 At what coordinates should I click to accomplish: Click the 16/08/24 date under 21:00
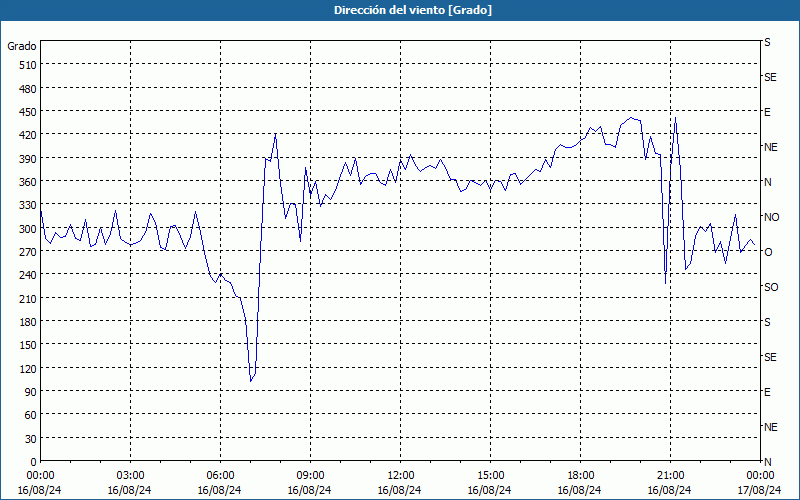pos(670,490)
